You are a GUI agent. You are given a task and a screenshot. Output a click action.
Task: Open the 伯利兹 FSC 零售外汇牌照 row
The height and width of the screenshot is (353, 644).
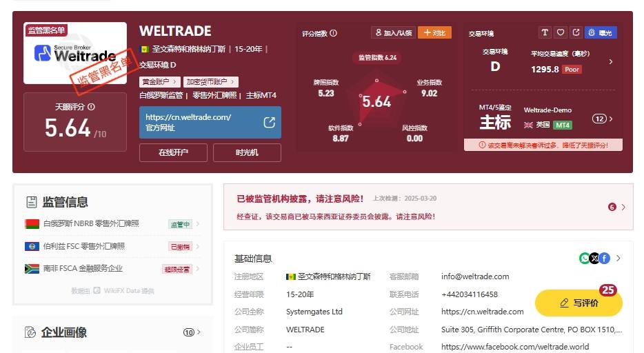coord(112,246)
